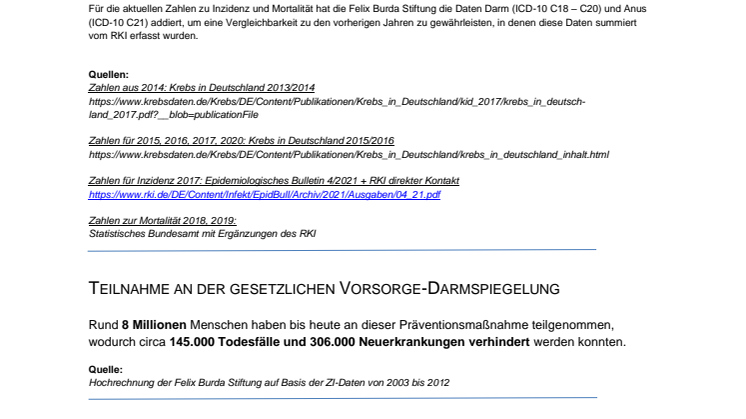Image resolution: width=746 pixels, height=419 pixels.
Task: Click the horizontal divider line above the heading
Action: [342, 249]
